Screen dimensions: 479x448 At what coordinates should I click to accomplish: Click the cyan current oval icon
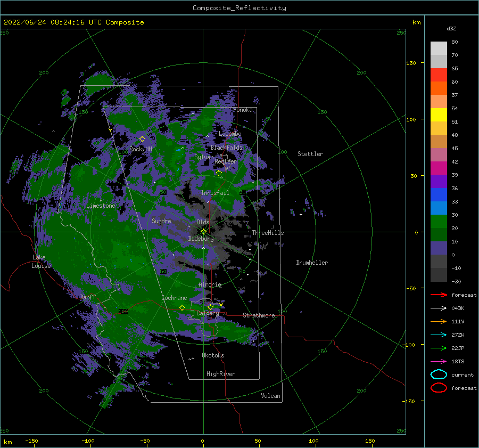coord(439,374)
